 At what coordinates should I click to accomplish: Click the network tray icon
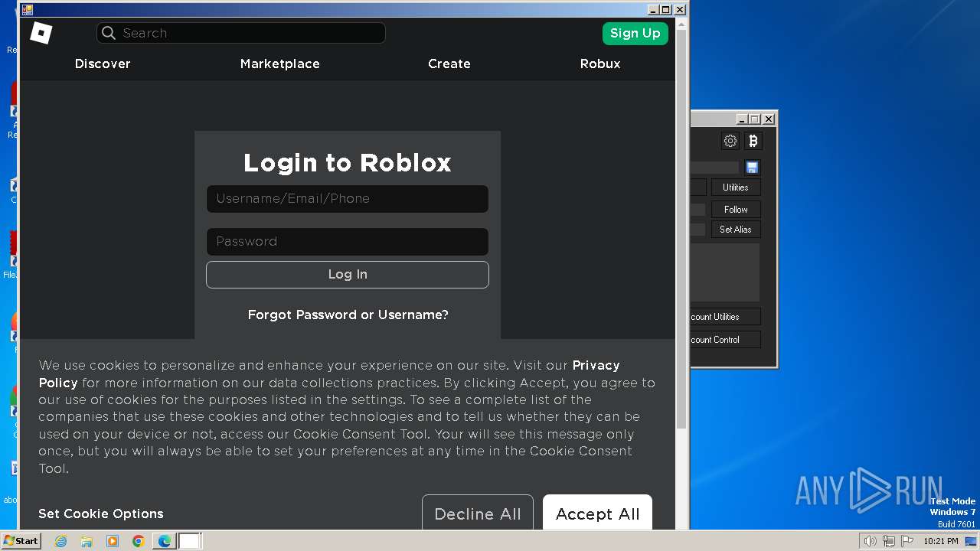(x=889, y=541)
